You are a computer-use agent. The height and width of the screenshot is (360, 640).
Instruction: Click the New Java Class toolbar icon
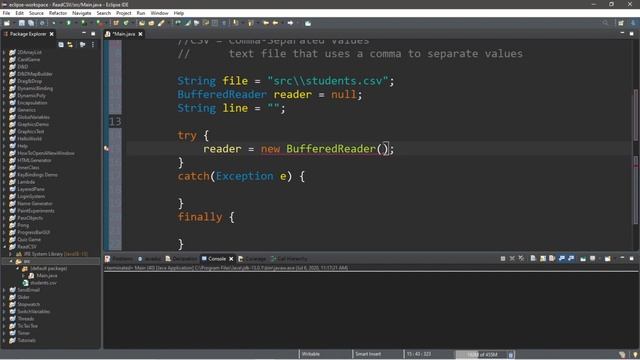coord(126,23)
